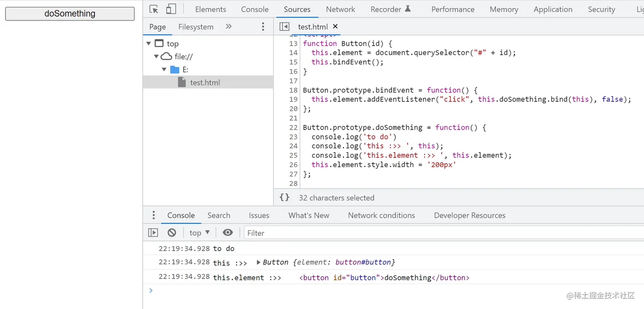Image resolution: width=644 pixels, height=309 pixels.
Task: Open the Developer Resources drawer tab
Action: point(470,215)
